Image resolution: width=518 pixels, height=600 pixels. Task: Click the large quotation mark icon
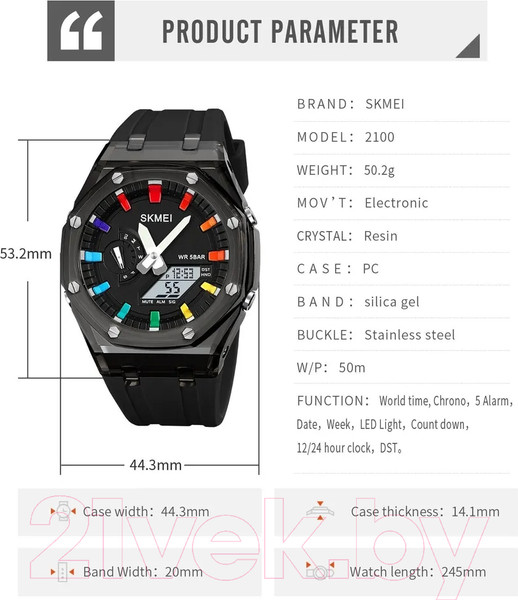(81, 31)
